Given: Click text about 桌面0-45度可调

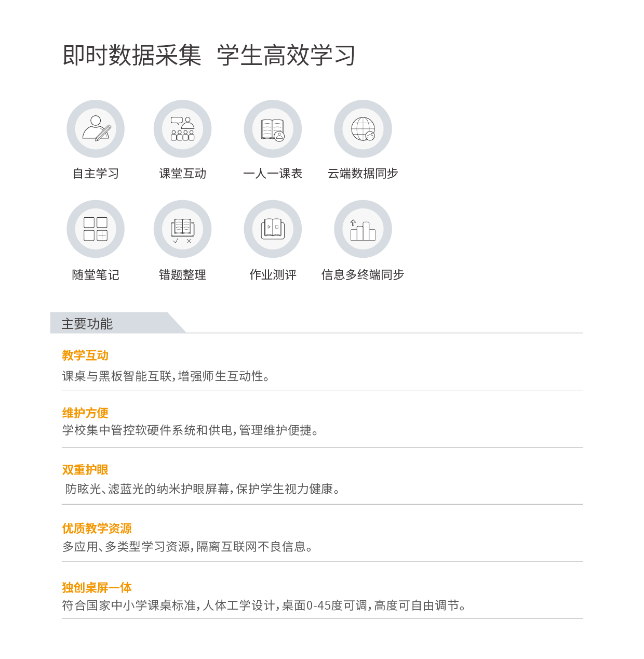Looking at the screenshot, I should (x=265, y=605).
